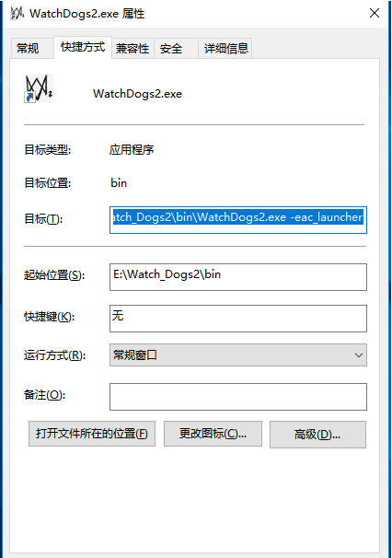Focus the 快捷键 field showing 无
This screenshot has height=558, width=392.
click(x=238, y=319)
